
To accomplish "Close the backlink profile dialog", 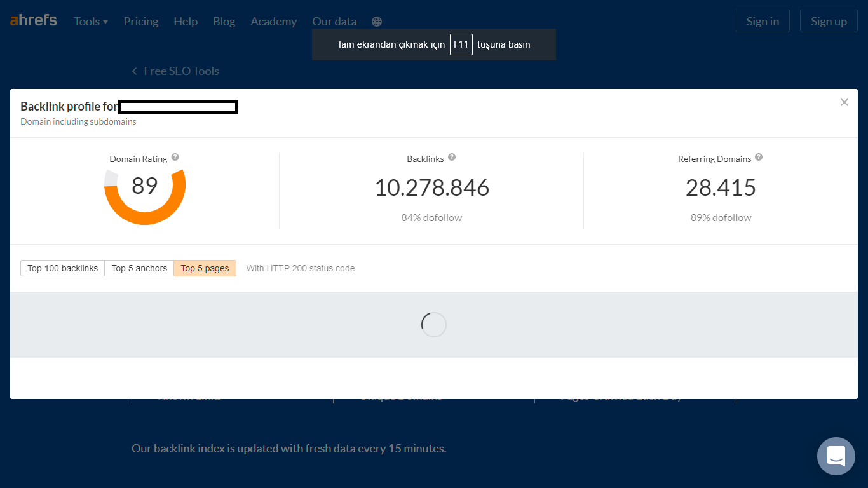I will (844, 102).
